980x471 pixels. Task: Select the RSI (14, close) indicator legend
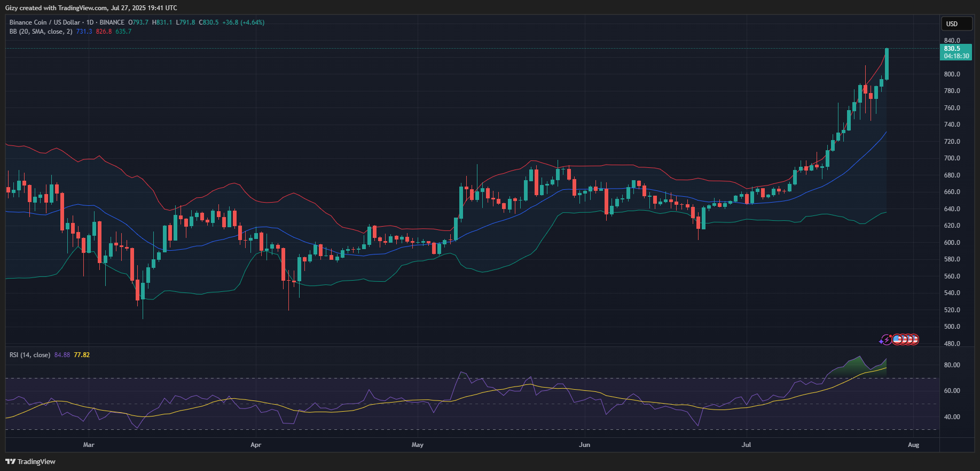coord(30,355)
